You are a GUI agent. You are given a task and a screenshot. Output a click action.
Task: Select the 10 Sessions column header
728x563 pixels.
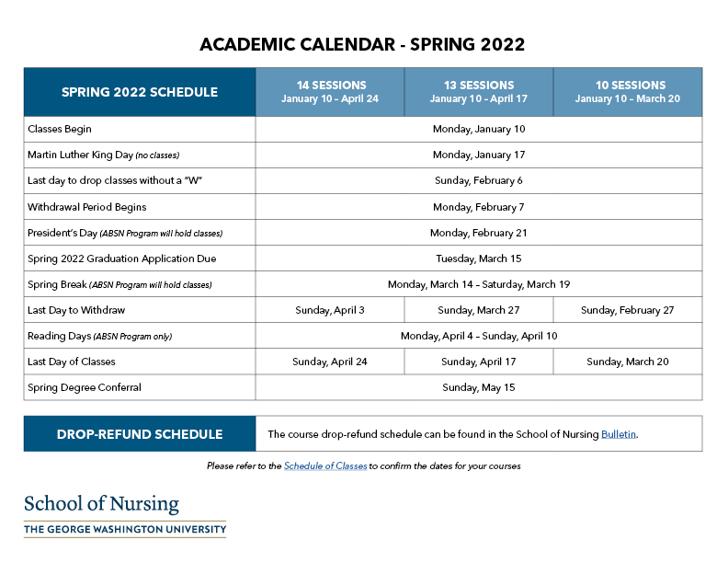click(628, 92)
